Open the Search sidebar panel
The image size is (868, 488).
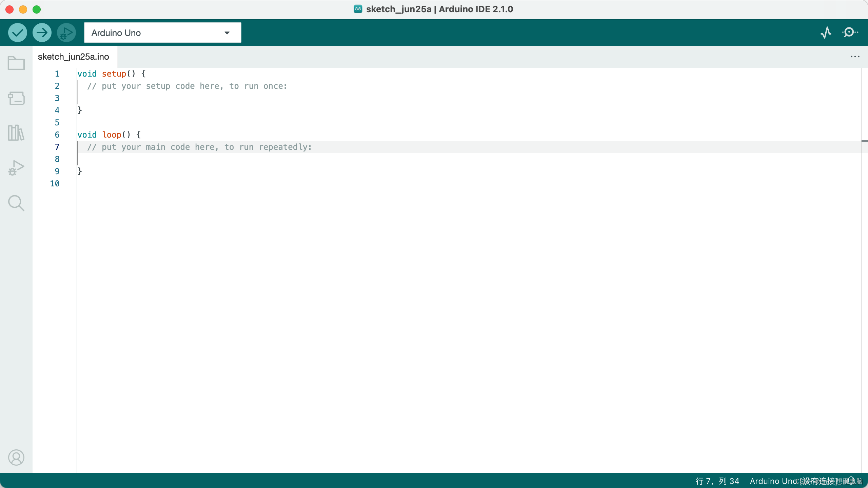pos(16,203)
